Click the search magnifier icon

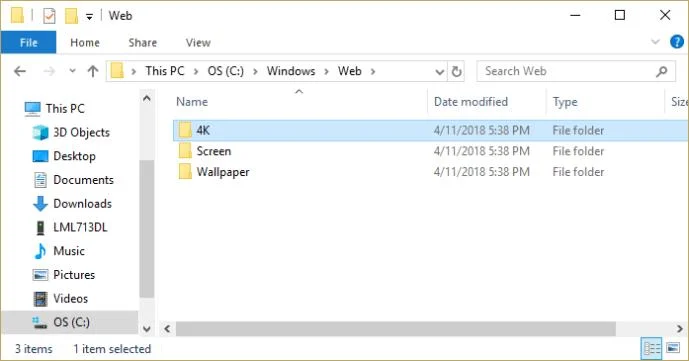pyautogui.click(x=661, y=72)
